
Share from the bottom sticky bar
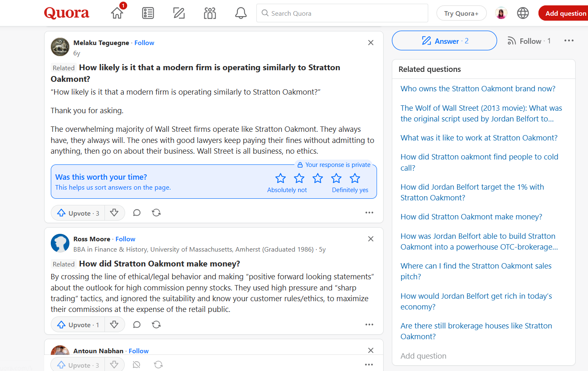pos(158,365)
